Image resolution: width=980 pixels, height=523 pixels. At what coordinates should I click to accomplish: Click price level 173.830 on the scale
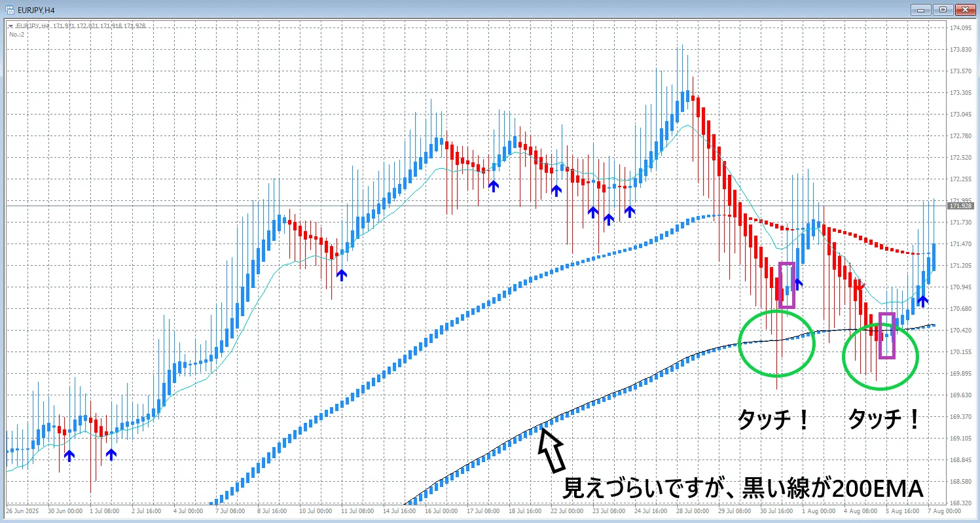(960, 50)
